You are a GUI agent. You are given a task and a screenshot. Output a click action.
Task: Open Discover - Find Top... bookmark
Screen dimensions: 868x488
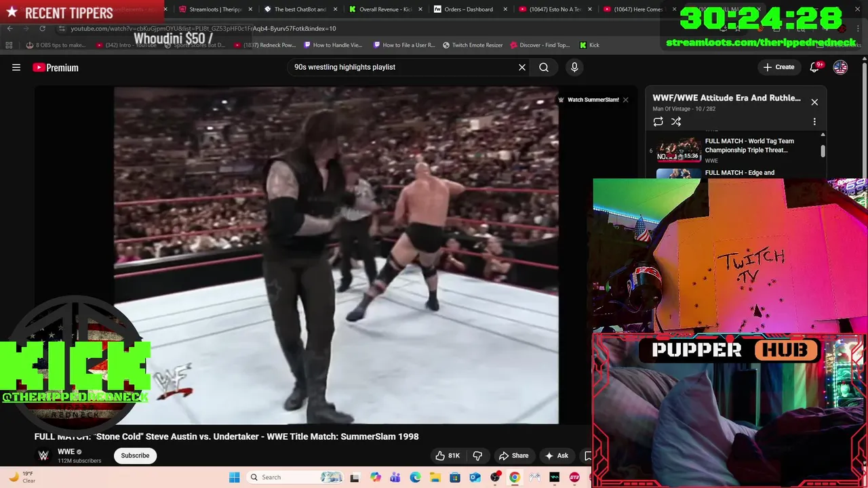click(x=539, y=45)
